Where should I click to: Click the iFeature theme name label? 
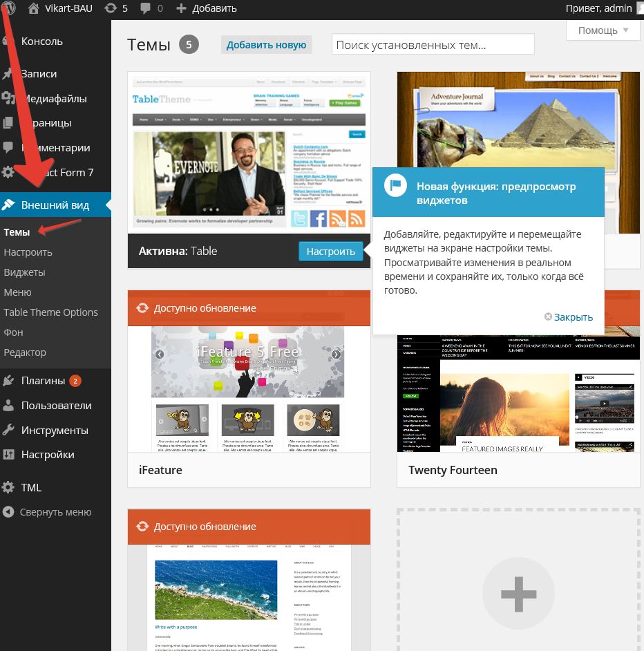pyautogui.click(x=160, y=470)
